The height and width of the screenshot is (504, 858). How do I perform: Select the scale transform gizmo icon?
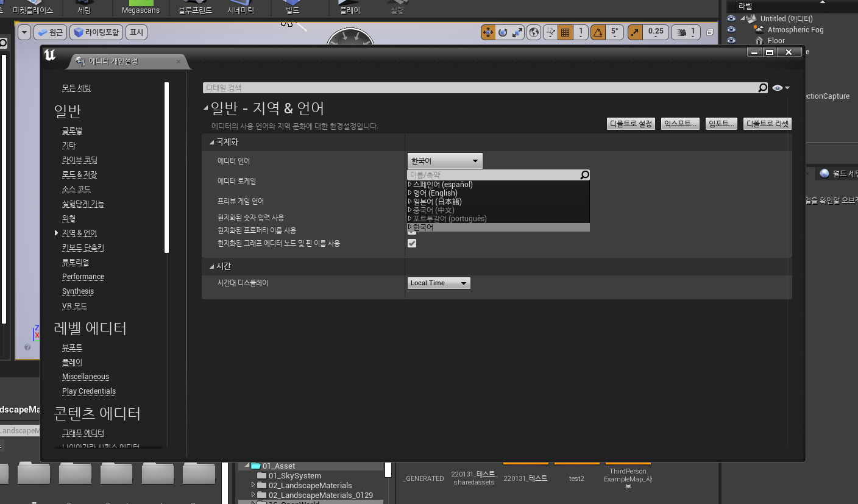click(517, 32)
